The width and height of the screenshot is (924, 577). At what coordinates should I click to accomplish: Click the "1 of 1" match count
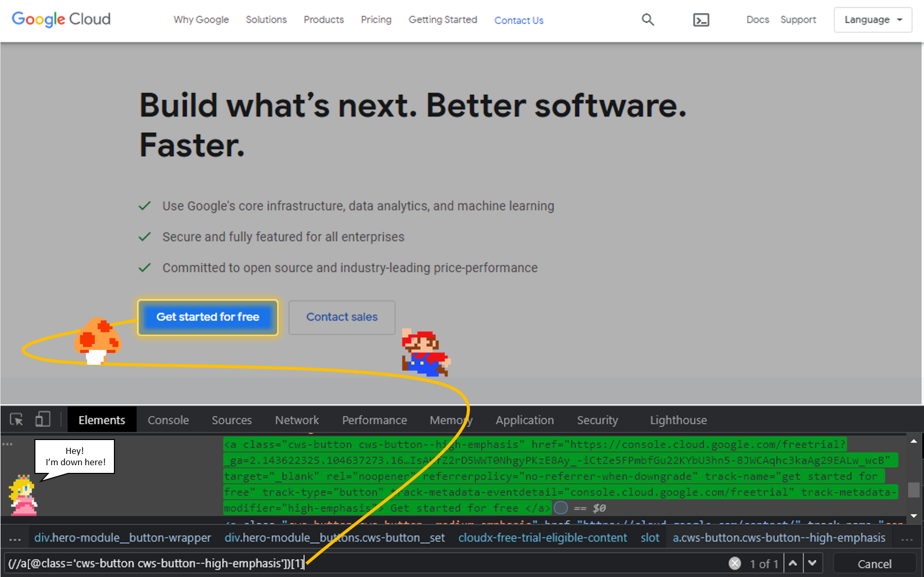coord(764,564)
